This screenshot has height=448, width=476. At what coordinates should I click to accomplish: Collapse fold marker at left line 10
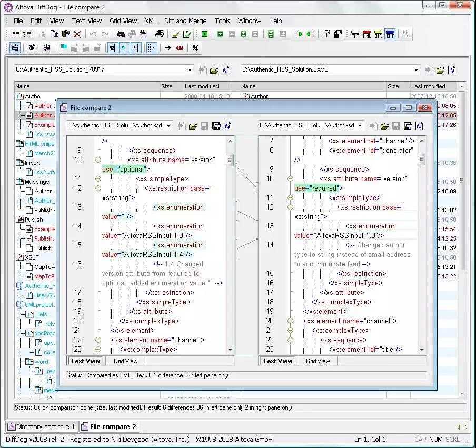point(98,160)
